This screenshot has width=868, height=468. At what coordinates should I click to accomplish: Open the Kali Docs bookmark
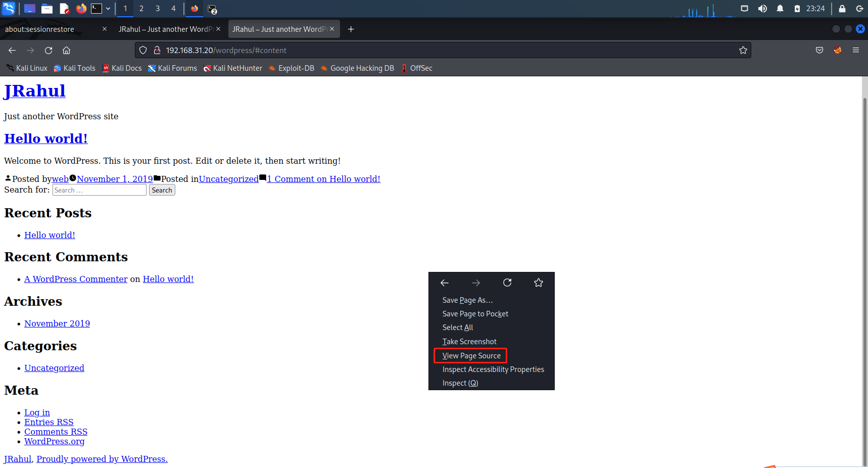pyautogui.click(x=122, y=68)
